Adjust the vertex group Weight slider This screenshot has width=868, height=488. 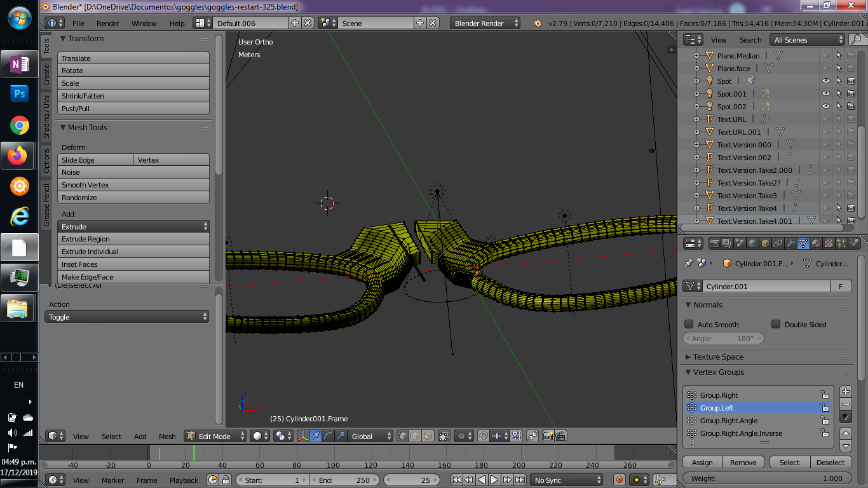[x=766, y=478]
